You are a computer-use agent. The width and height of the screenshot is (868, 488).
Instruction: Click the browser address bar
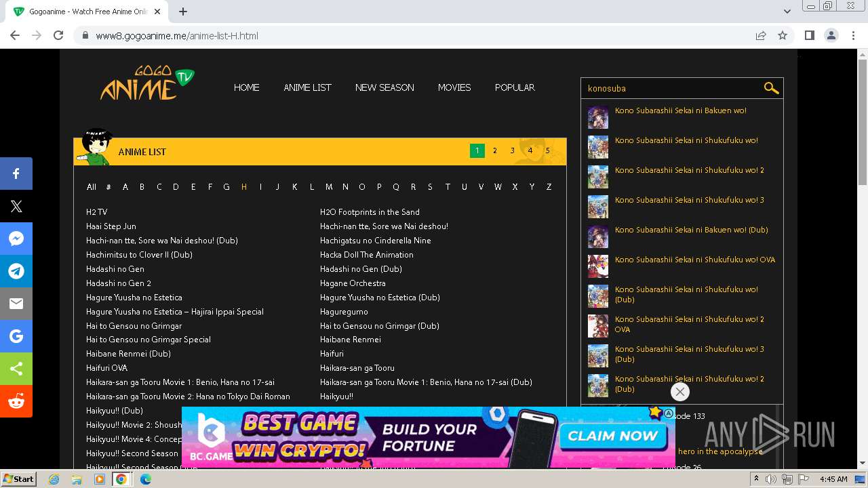(414, 35)
